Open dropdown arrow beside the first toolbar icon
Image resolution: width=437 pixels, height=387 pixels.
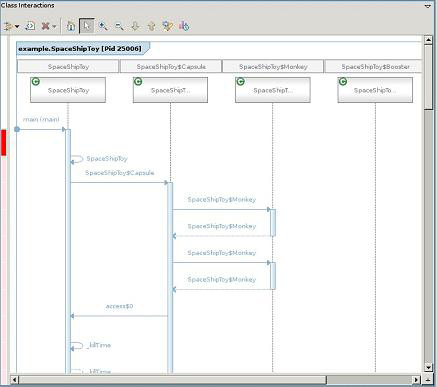(17, 26)
